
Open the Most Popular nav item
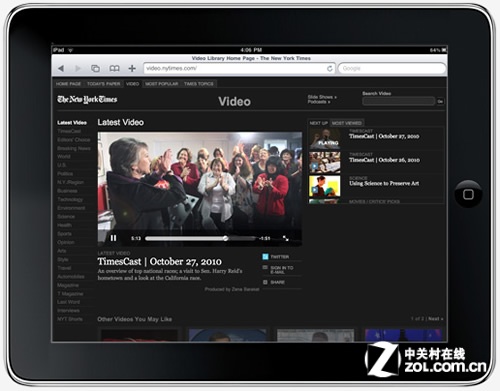coord(162,84)
